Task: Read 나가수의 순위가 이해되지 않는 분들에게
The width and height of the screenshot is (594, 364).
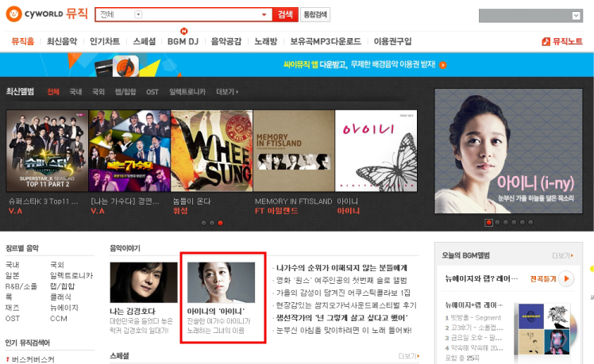Action: tap(341, 268)
